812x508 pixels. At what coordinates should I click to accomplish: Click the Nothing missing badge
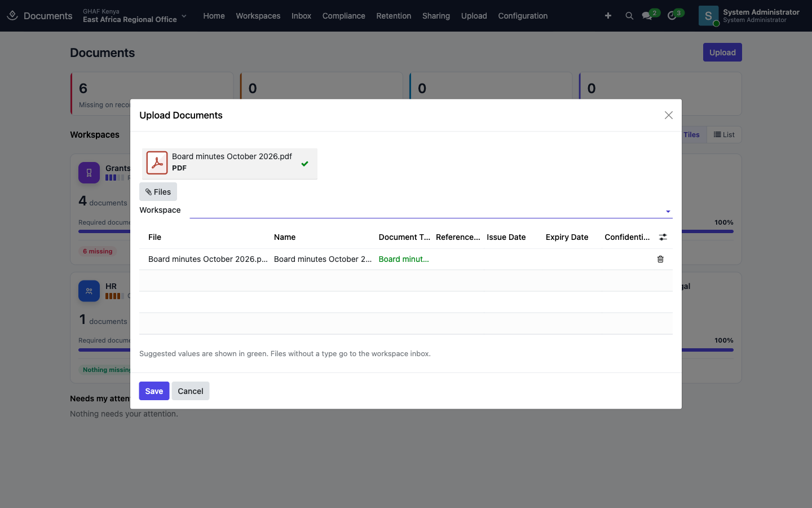point(104,370)
